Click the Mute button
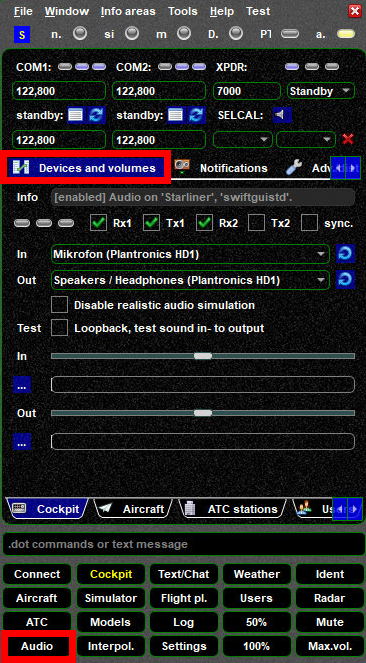 point(330,622)
